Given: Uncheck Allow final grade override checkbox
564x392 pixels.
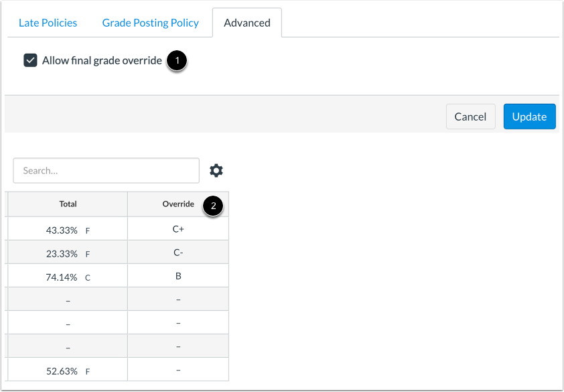Looking at the screenshot, I should (30, 60).
